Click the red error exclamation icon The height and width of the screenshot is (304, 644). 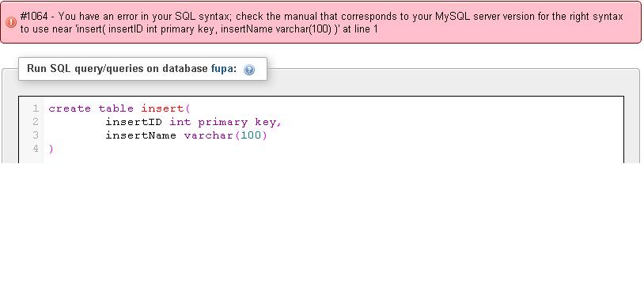click(12, 22)
